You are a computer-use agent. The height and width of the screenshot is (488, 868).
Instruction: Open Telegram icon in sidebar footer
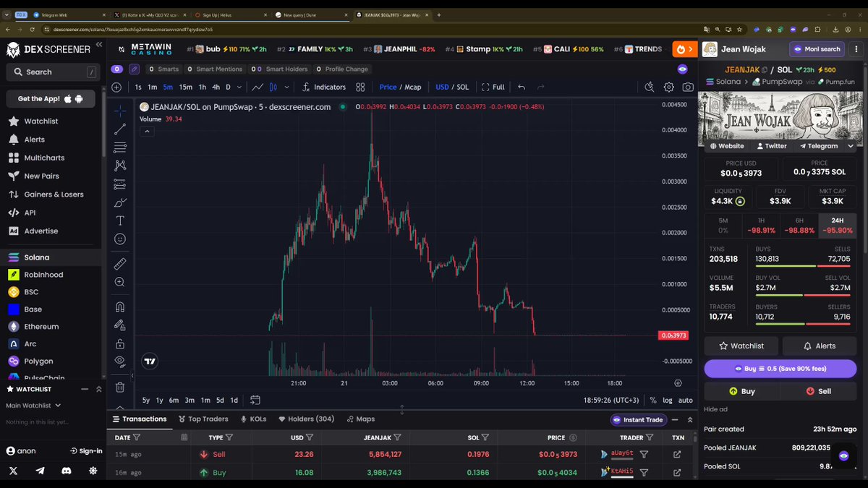pyautogui.click(x=40, y=471)
